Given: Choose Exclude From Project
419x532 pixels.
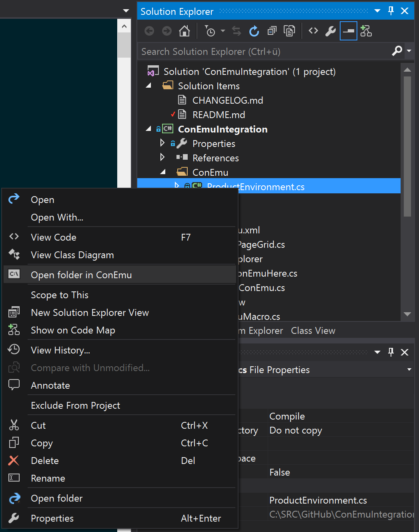Looking at the screenshot, I should 75,406.
